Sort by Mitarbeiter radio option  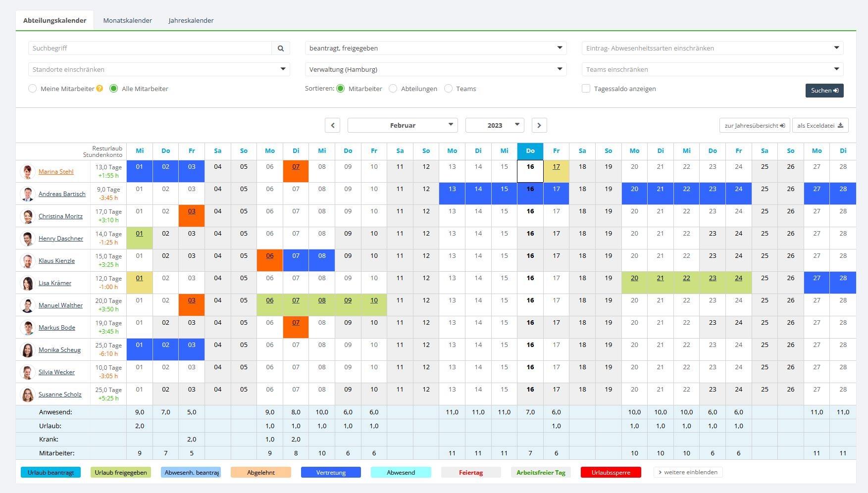click(x=341, y=89)
